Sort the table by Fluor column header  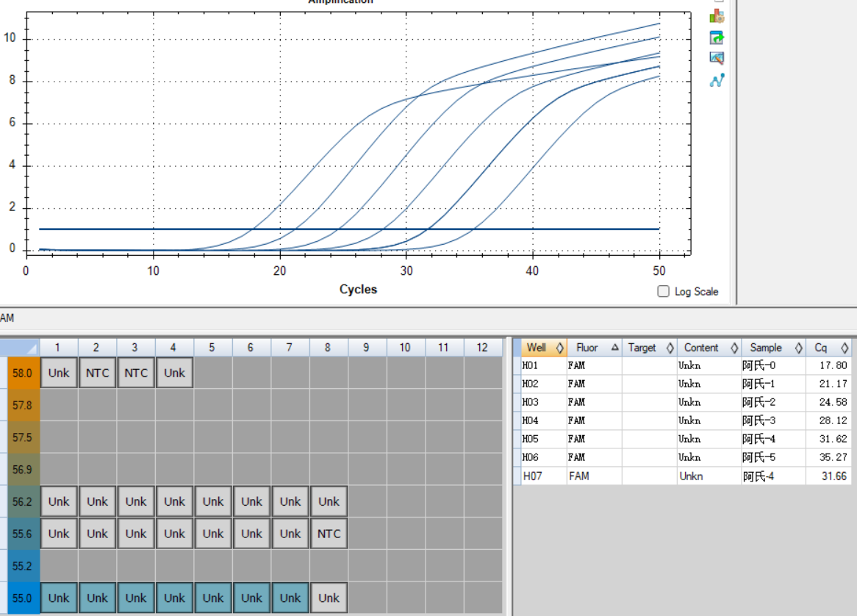(x=594, y=348)
